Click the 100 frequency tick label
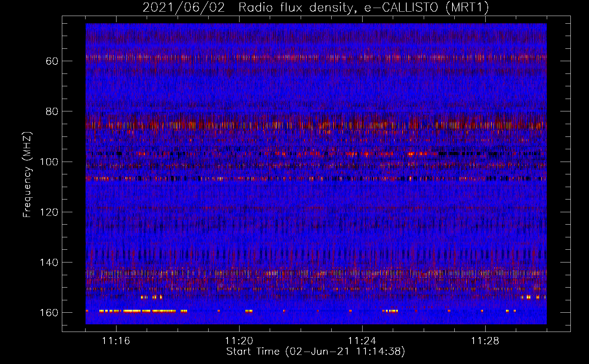589x364 pixels. pyautogui.click(x=49, y=162)
